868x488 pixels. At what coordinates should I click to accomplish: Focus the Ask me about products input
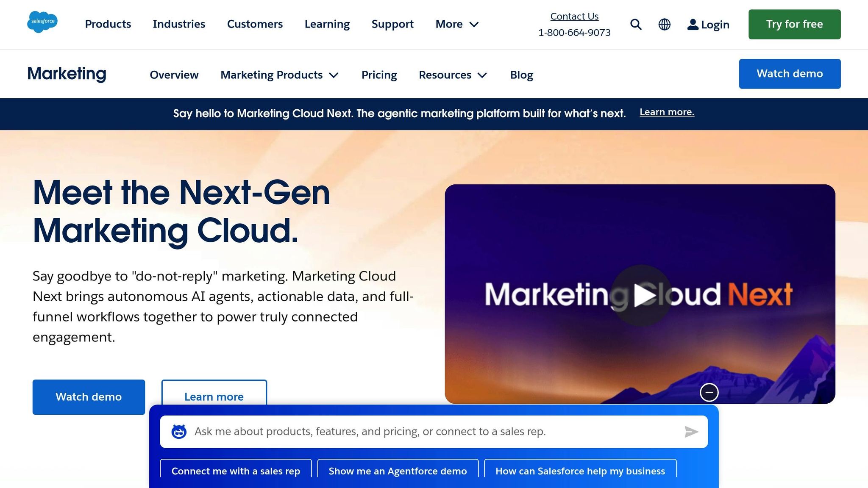click(x=434, y=432)
